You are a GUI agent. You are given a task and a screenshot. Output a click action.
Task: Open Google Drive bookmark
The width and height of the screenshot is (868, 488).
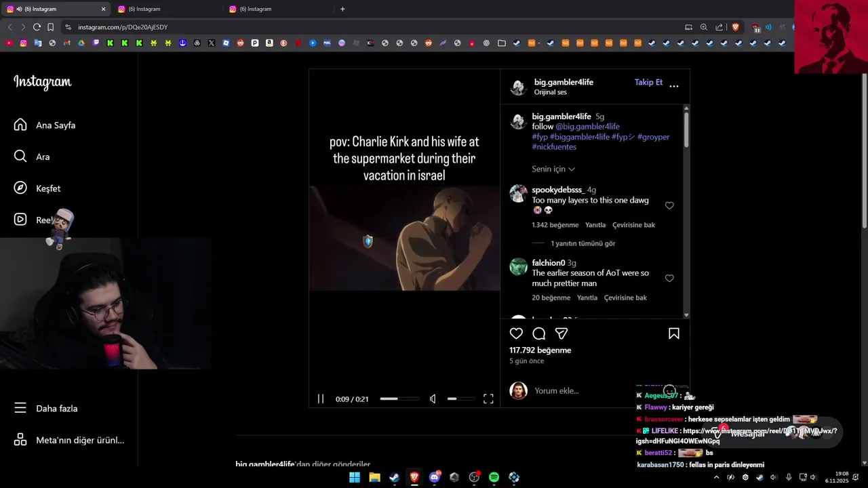(81, 43)
